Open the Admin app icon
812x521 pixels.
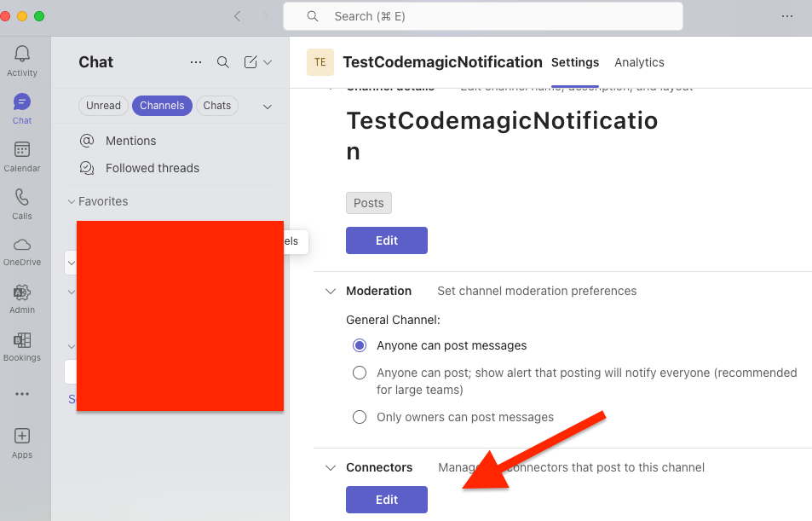[22, 292]
